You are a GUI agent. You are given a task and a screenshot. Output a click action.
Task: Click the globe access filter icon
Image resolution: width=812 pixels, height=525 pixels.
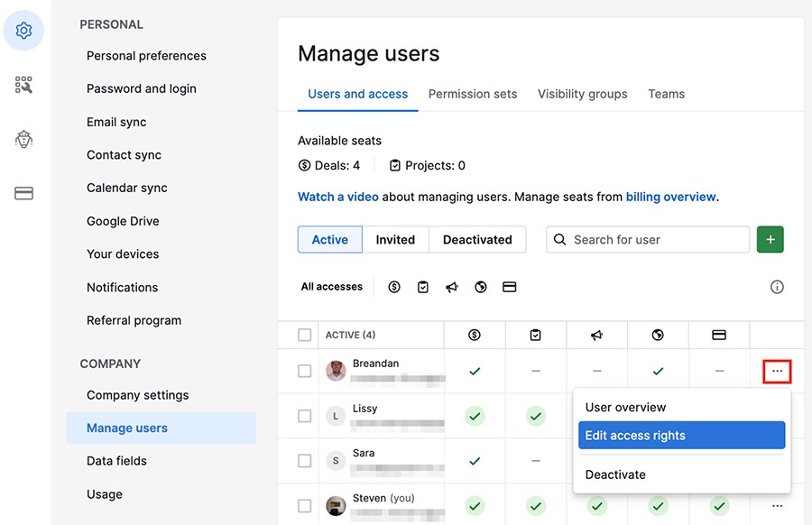click(481, 287)
